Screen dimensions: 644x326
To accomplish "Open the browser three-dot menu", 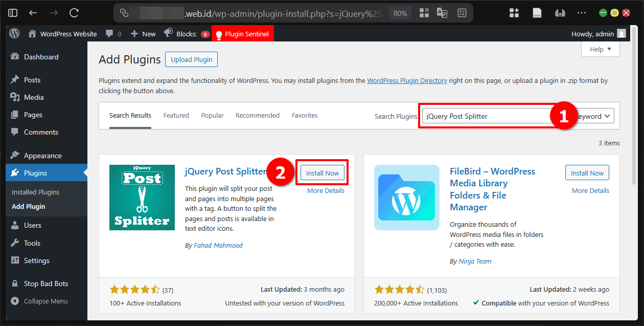I will [x=582, y=12].
